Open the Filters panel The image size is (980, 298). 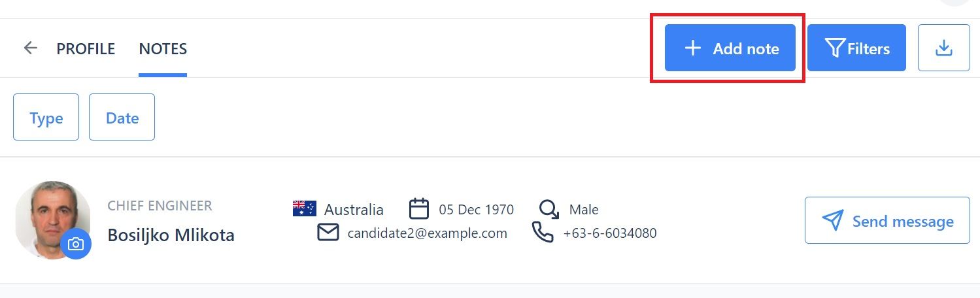coord(856,48)
